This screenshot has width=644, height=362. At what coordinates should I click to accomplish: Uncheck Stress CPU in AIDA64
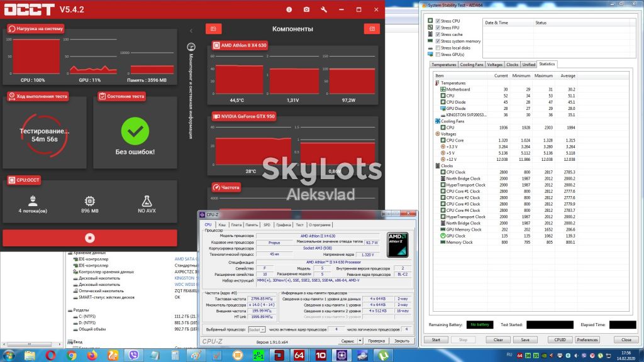tap(438, 21)
